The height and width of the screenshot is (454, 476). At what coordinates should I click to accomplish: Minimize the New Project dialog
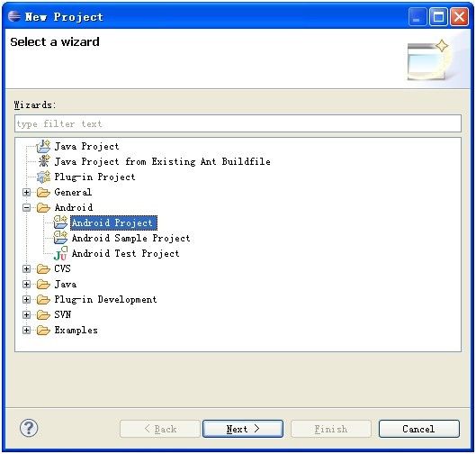click(x=418, y=16)
